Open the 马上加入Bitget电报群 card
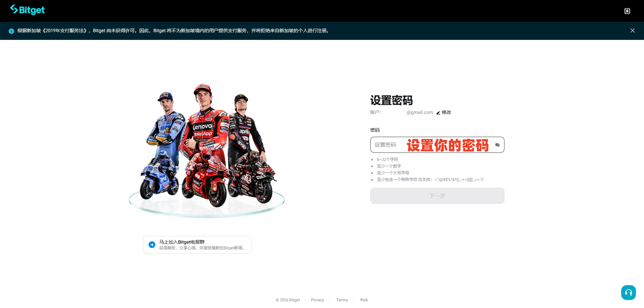644x308 pixels. (197, 245)
